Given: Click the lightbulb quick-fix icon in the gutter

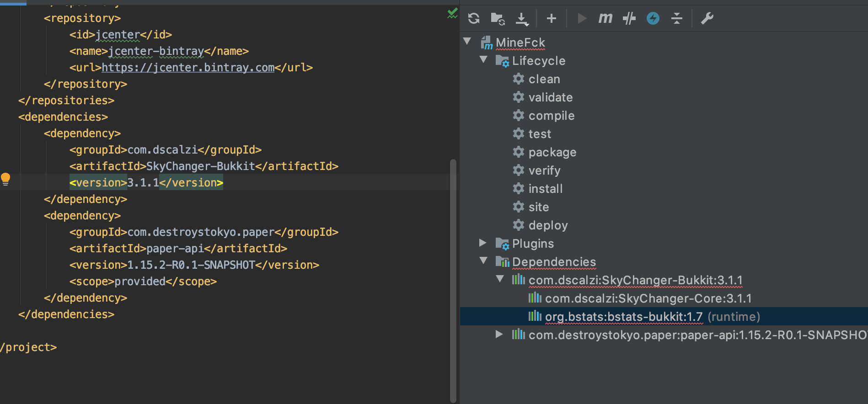Looking at the screenshot, I should [5, 179].
